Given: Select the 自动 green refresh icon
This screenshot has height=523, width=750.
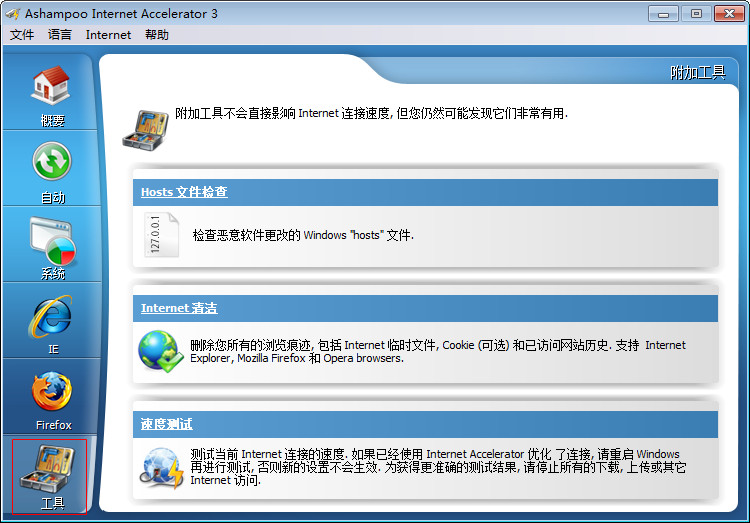Looking at the screenshot, I should 52,162.
